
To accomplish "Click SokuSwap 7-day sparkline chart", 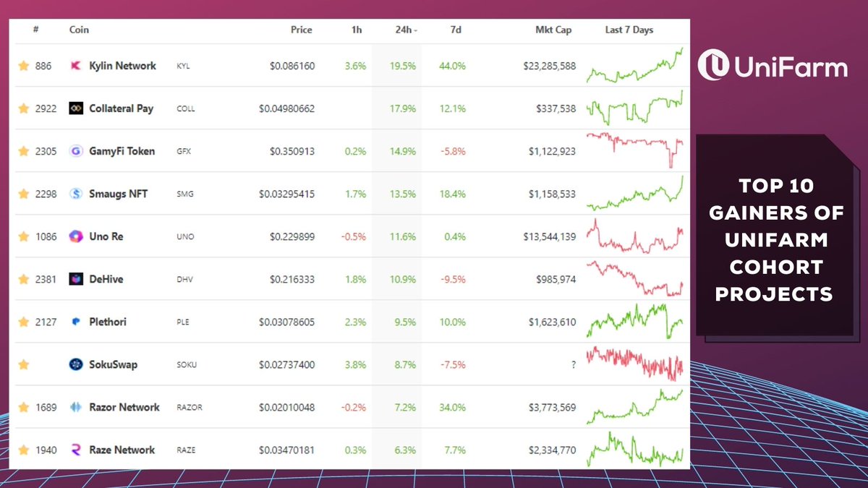I will (634, 364).
